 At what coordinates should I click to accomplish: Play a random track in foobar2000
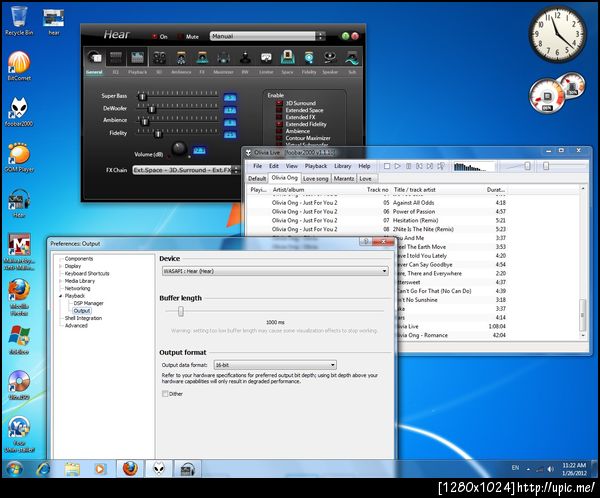pyautogui.click(x=441, y=166)
